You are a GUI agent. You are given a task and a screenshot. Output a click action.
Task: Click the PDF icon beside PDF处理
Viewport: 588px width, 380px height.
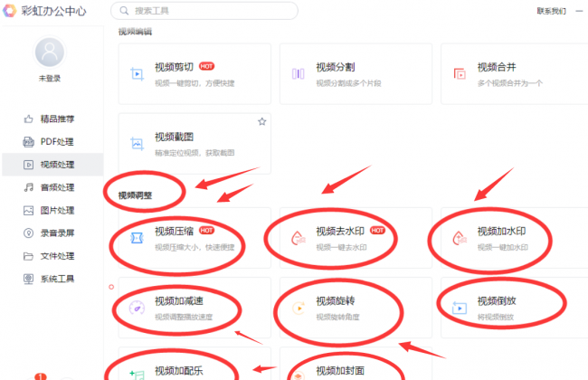(x=29, y=142)
